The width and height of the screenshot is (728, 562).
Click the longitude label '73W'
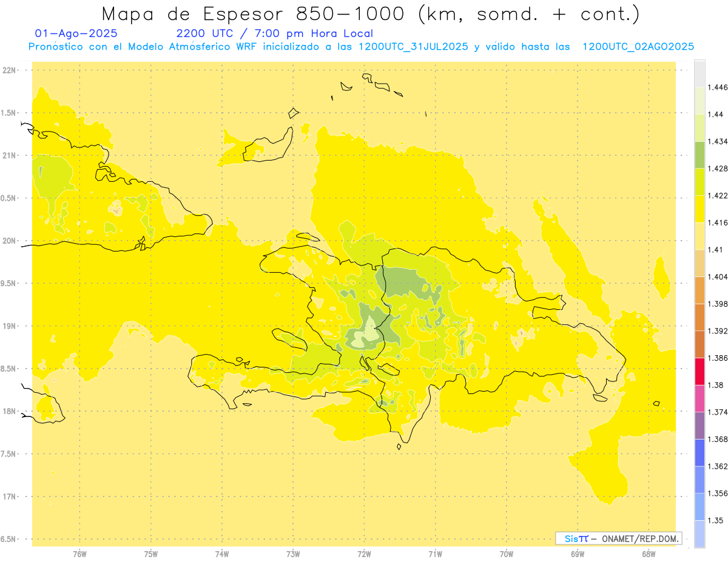293,554
